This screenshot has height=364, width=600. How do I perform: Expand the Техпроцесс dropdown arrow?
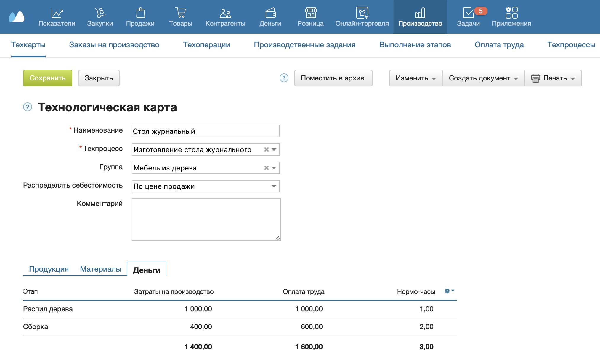coord(274,149)
